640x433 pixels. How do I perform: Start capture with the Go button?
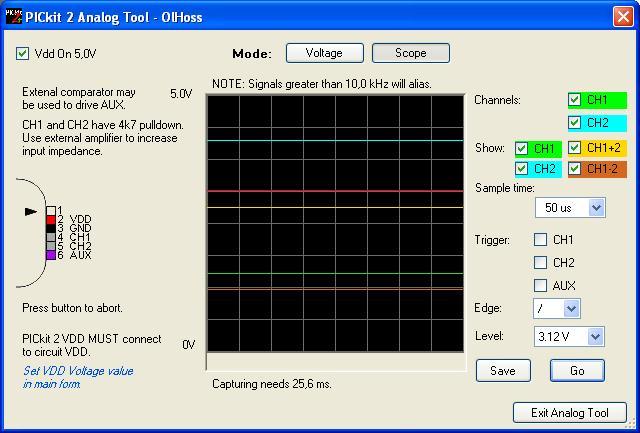pos(577,371)
